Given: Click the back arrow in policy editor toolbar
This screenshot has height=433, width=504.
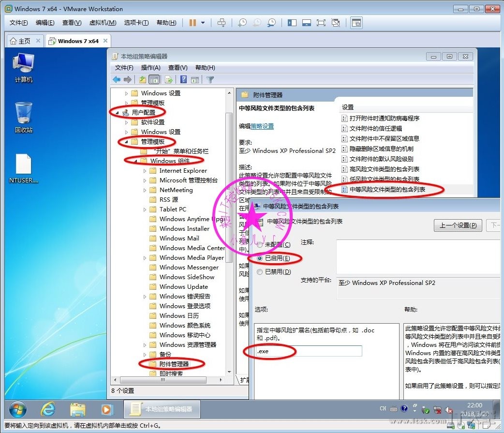Looking at the screenshot, I should 117,80.
